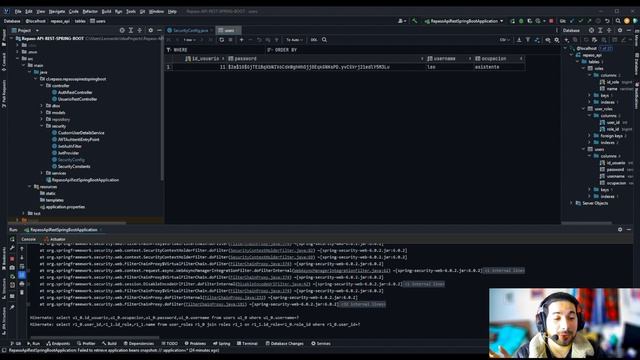The height and width of the screenshot is (360, 640).
Task: Open AuthRestController in project tree
Action: (72, 92)
